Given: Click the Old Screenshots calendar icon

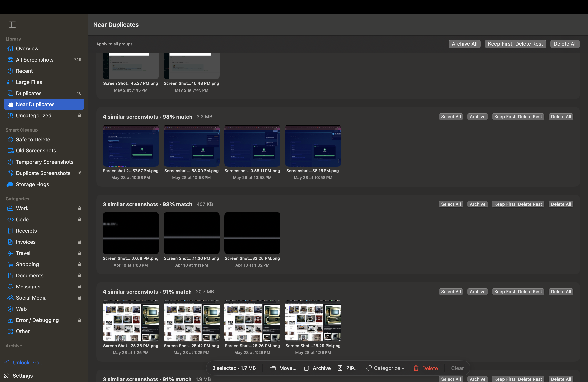Looking at the screenshot, I should (x=10, y=150).
